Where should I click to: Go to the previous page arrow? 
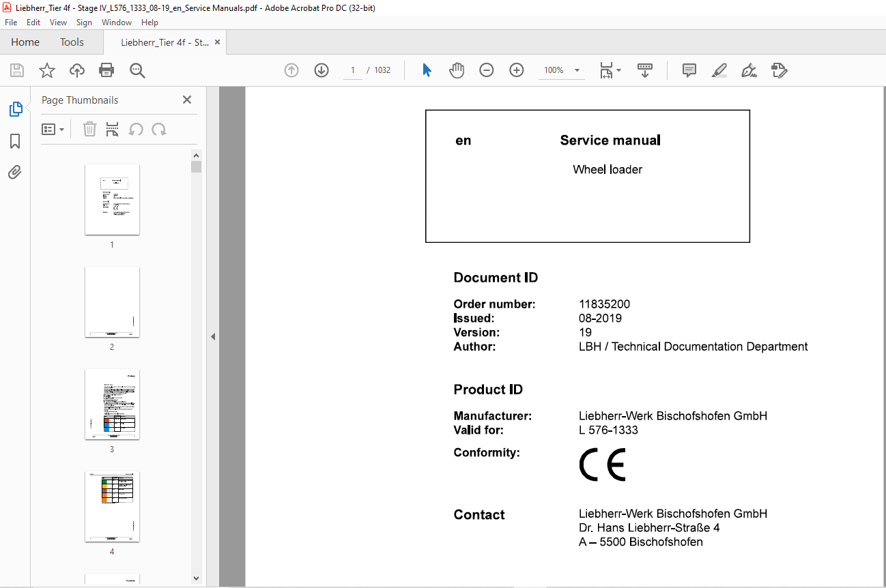(291, 70)
